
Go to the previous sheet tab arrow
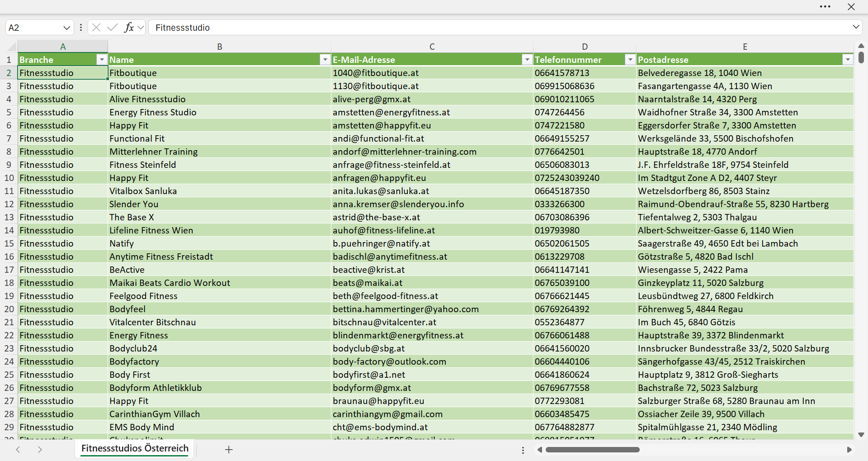pos(18,449)
